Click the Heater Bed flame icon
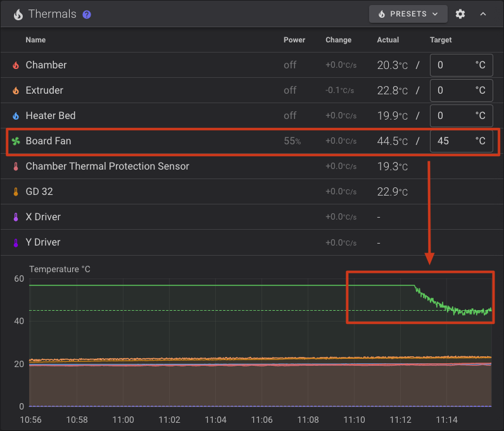This screenshot has height=431, width=504. 16,116
